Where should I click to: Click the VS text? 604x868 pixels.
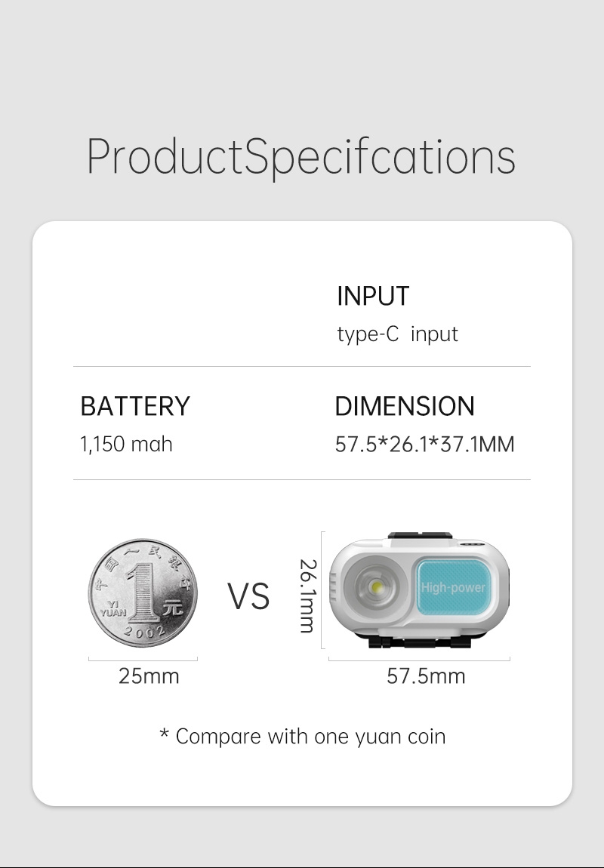click(x=248, y=597)
